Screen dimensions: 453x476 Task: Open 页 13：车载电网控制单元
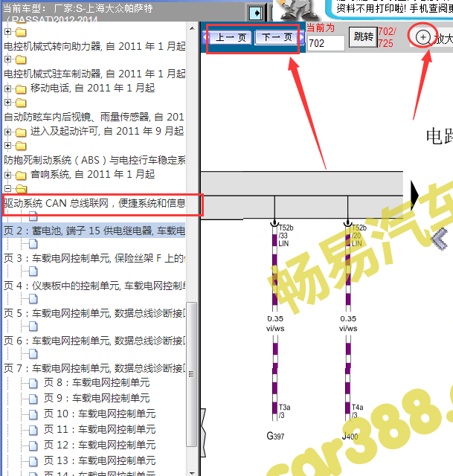100,460
